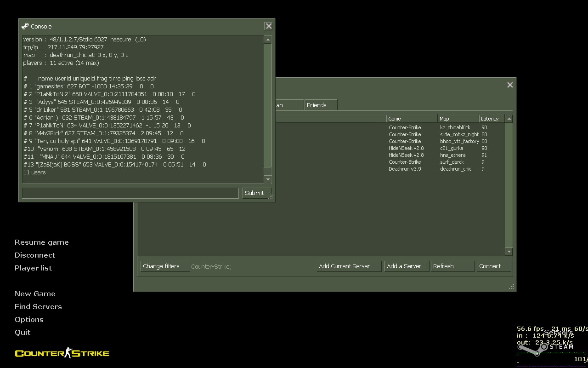Viewport: 588px width, 368px height.
Task: Click Add Current Server button
Action: pyautogui.click(x=349, y=266)
